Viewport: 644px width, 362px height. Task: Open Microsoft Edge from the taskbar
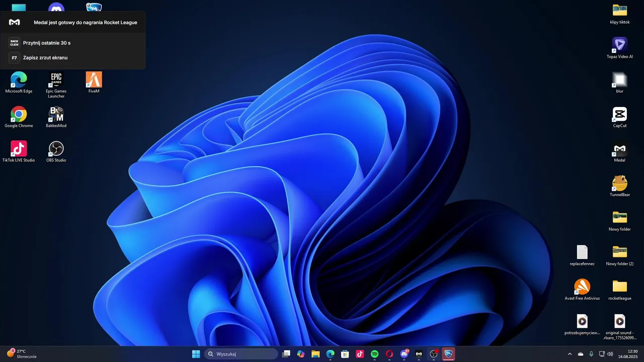(x=331, y=354)
